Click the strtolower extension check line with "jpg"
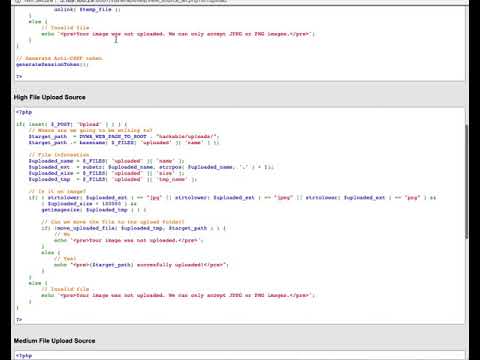Screen dimensions: 480x360 point(232,198)
